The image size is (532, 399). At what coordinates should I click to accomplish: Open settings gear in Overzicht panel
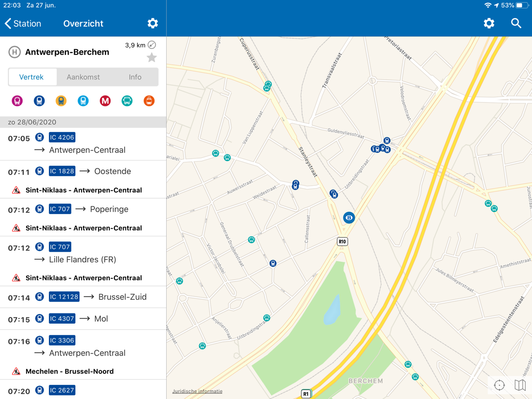pos(153,23)
